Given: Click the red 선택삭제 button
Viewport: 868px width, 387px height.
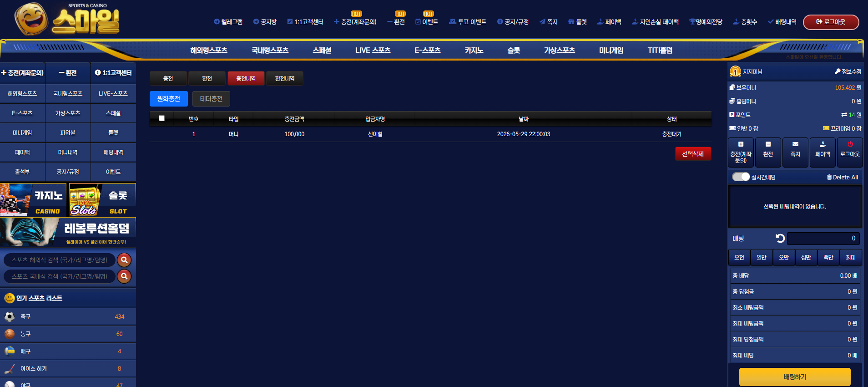Looking at the screenshot, I should point(693,154).
